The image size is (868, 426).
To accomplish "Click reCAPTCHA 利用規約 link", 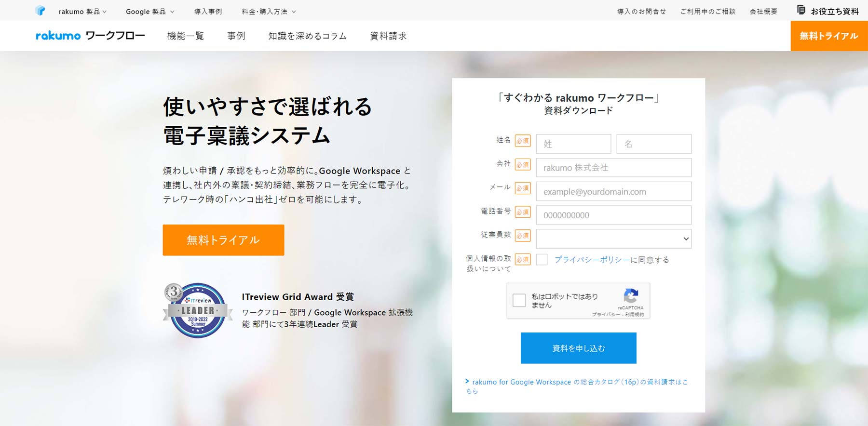I will tap(635, 314).
